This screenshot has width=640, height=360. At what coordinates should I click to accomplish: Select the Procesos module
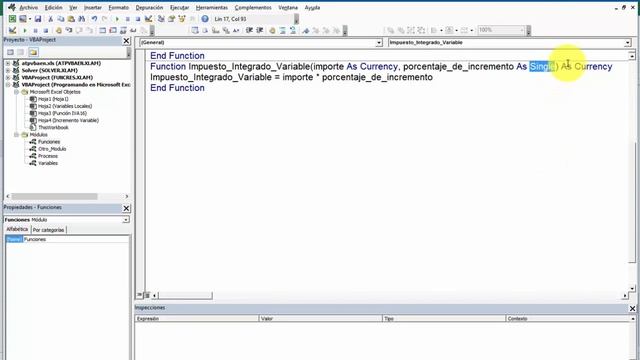(x=48, y=156)
